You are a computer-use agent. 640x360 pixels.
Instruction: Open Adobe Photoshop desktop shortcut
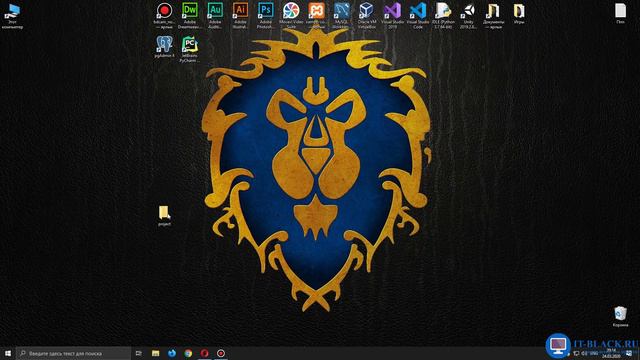(266, 16)
